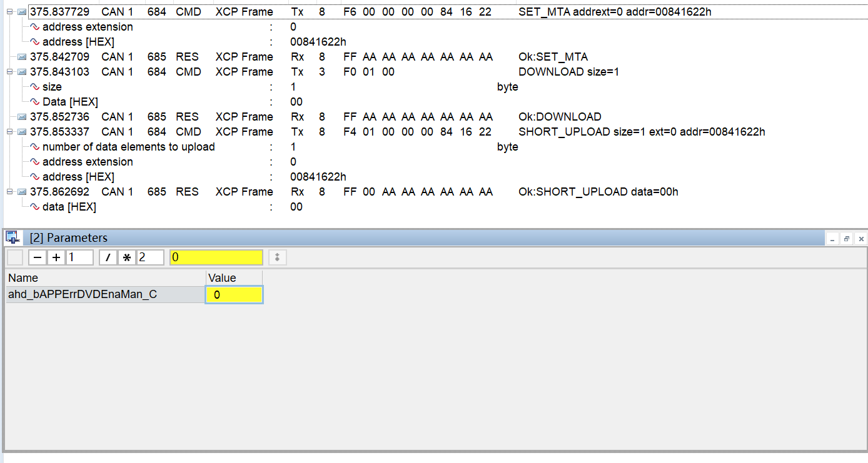Screen dimensions: 868x463
Task: Click the signal icon beside 'number of data elements'
Action: (35, 147)
